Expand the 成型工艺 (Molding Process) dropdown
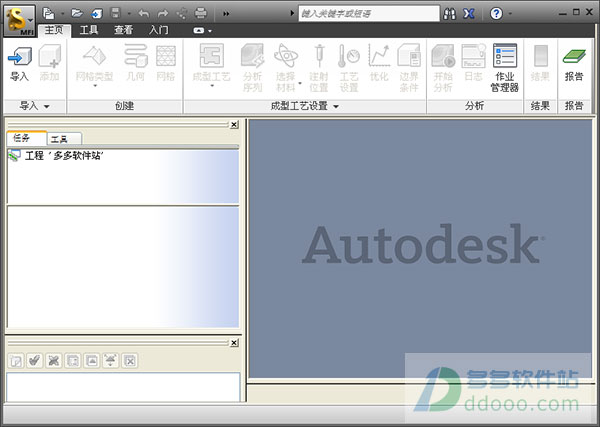This screenshot has height=427, width=600. pos(212,86)
